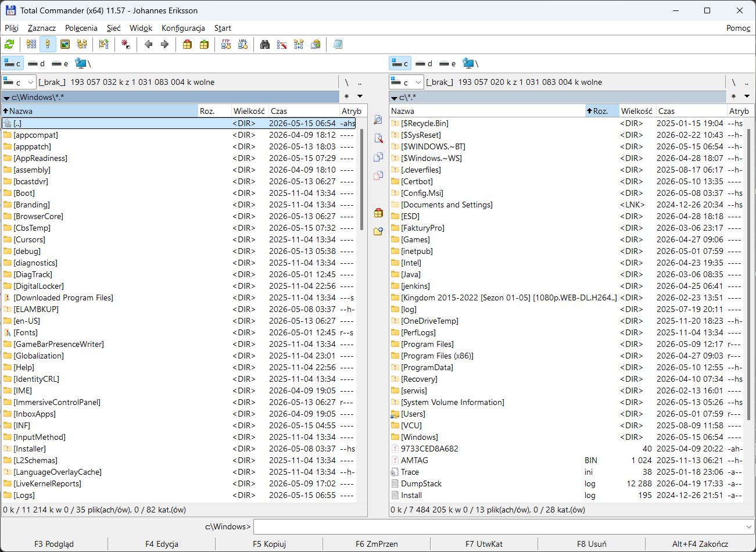Click the F4 Edycja button
The width and height of the screenshot is (756, 552).
tap(162, 544)
